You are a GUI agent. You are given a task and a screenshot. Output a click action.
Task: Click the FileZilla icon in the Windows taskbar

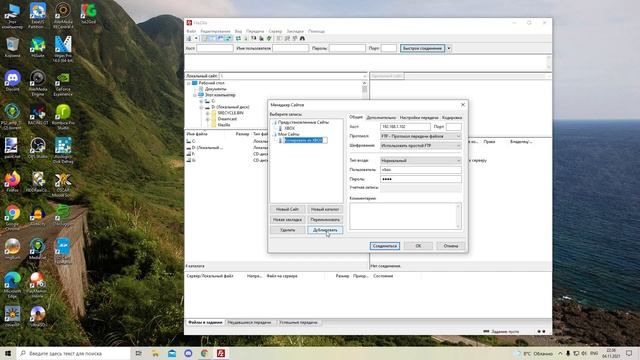(x=221, y=353)
